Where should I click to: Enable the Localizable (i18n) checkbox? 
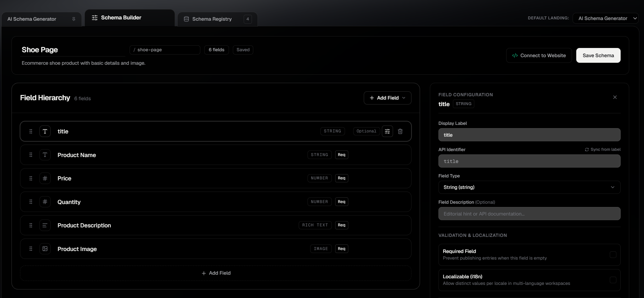click(x=613, y=280)
